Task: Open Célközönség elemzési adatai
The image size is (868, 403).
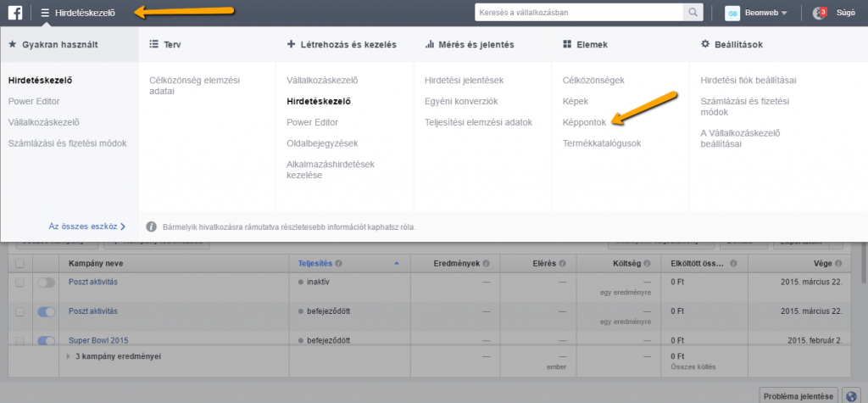Action: [x=194, y=86]
